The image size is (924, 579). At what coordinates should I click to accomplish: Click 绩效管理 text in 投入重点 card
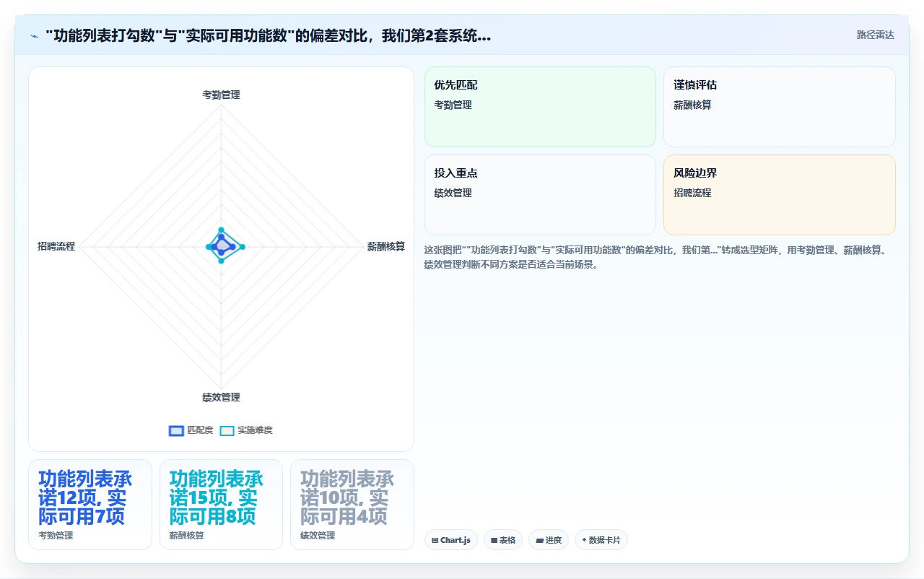tap(453, 193)
